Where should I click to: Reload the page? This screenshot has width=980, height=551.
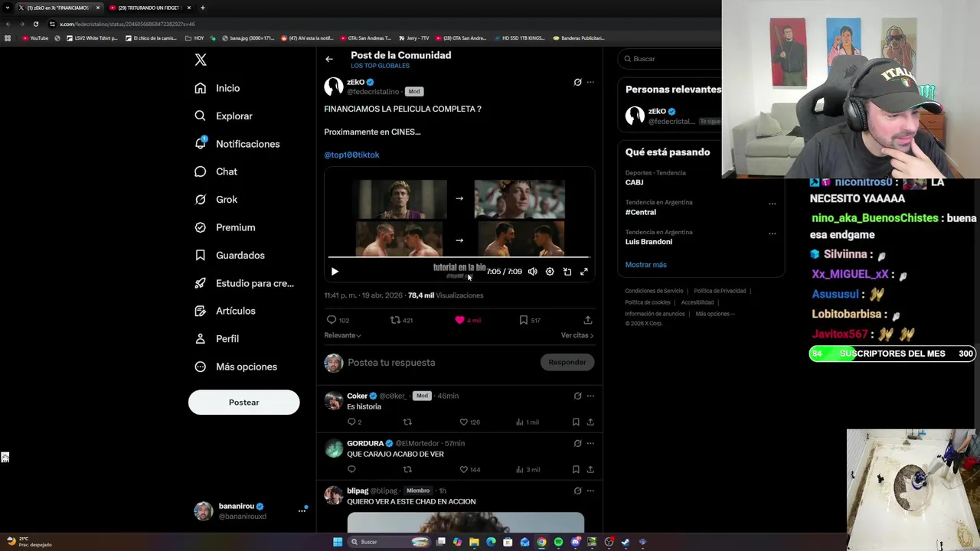click(35, 24)
